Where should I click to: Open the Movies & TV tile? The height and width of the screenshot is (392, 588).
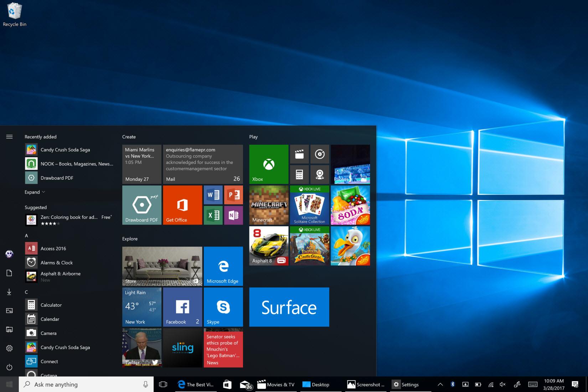pyautogui.click(x=299, y=154)
